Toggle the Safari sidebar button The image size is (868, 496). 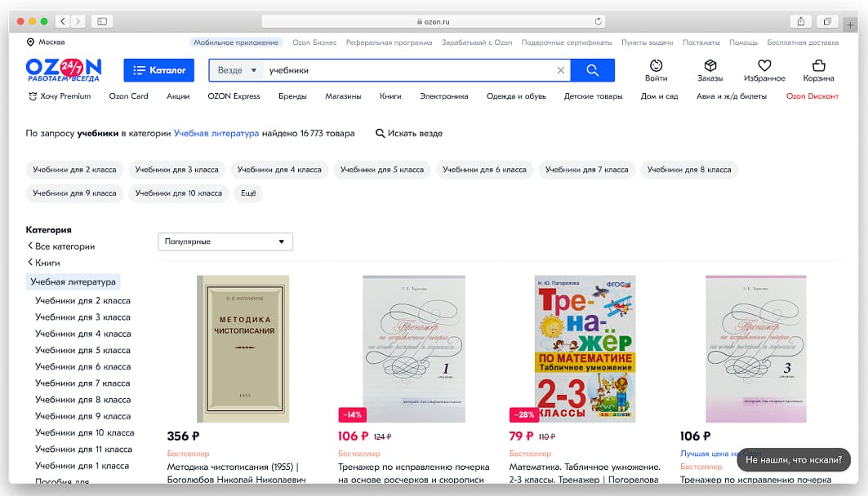102,21
